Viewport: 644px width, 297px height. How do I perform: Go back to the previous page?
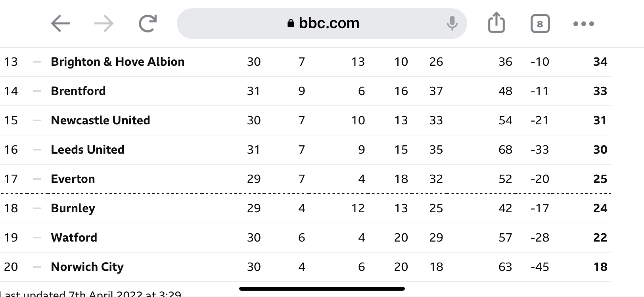tap(61, 23)
